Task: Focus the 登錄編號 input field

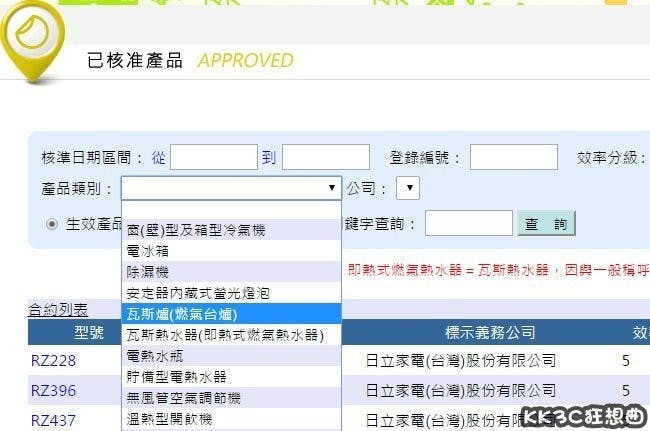Action: click(x=514, y=157)
